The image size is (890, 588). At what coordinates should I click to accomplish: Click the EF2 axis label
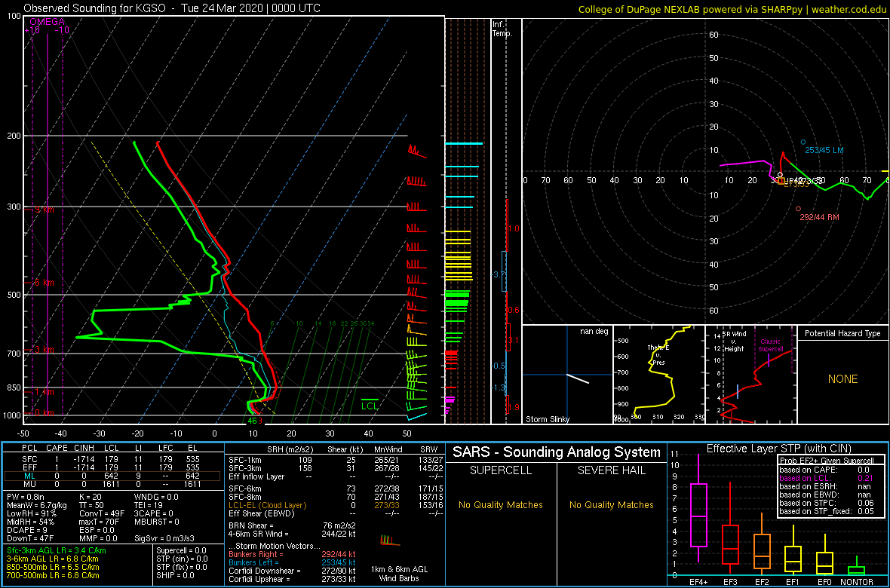point(763,582)
